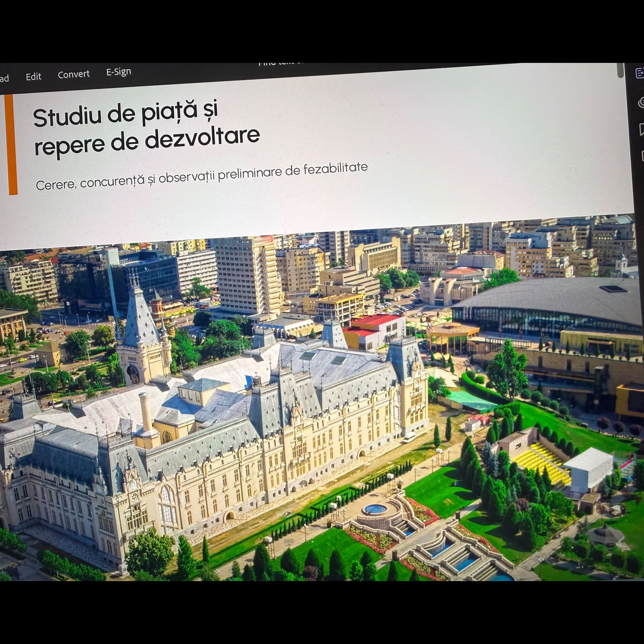This screenshot has height=644, width=644.
Task: Open the E-Sign tab
Action: point(119,72)
